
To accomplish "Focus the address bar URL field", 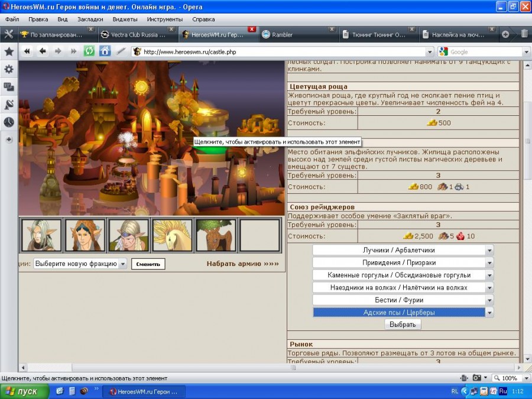I will click(283, 52).
